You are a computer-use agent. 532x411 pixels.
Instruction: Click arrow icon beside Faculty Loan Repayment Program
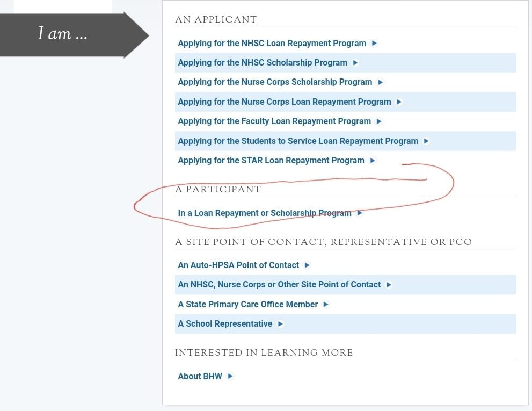click(x=379, y=121)
